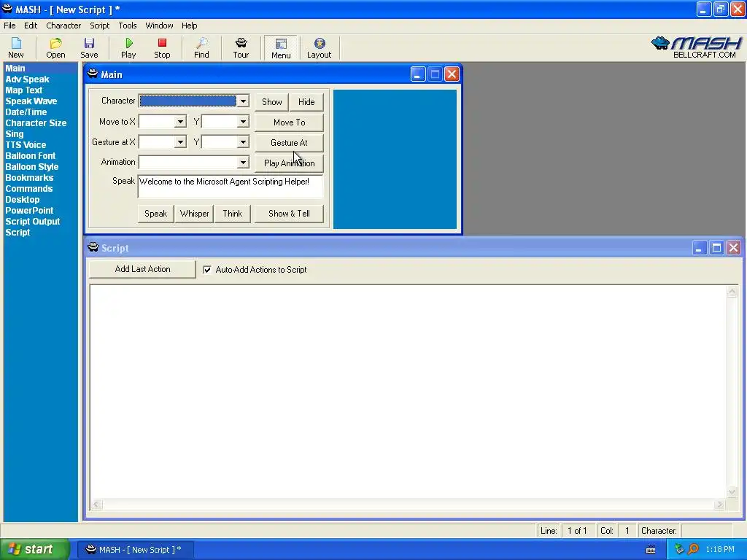The width and height of the screenshot is (747, 560).
Task: Click the Gesture At button
Action: pos(289,143)
